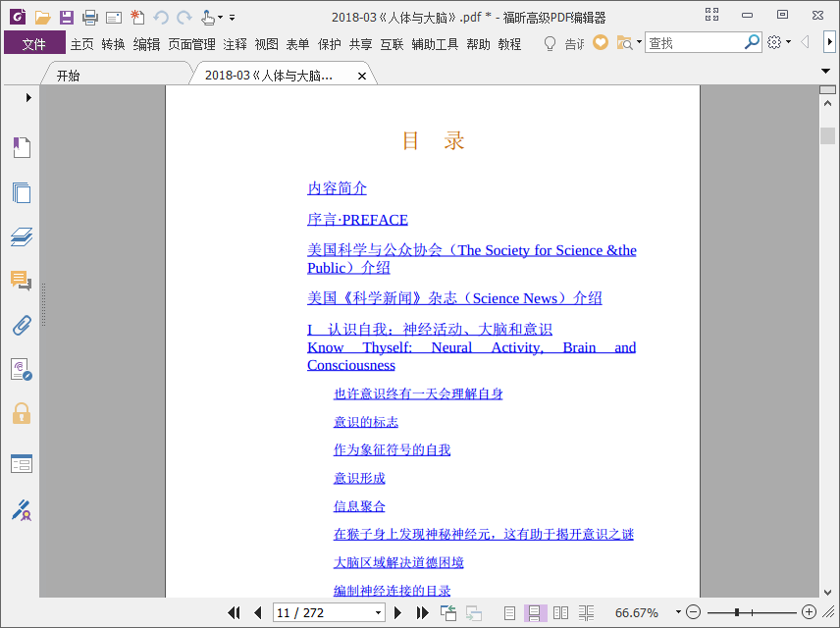
Task: Click the go to previous view icon
Action: point(448,612)
